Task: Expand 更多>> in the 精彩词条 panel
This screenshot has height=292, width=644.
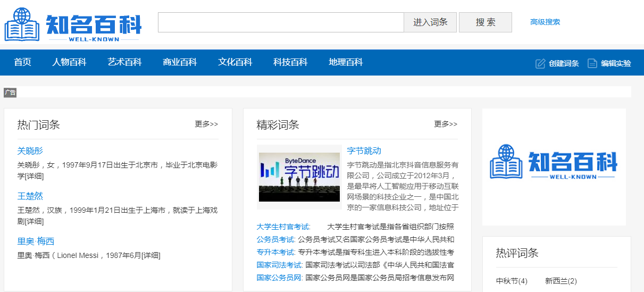Action: (446, 124)
